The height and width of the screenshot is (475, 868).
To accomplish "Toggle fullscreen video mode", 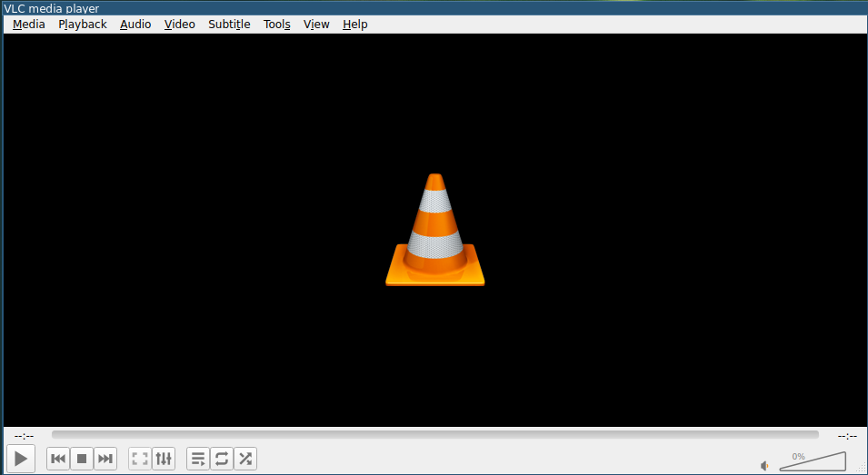I will 140,459.
